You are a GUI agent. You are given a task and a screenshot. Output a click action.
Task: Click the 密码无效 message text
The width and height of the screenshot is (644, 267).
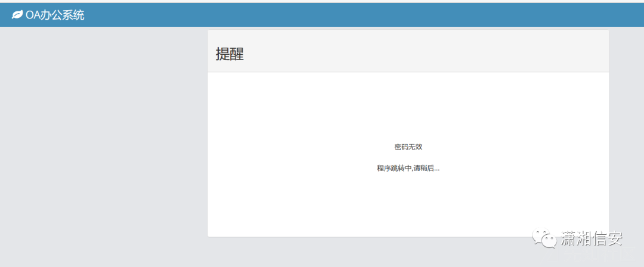(408, 147)
